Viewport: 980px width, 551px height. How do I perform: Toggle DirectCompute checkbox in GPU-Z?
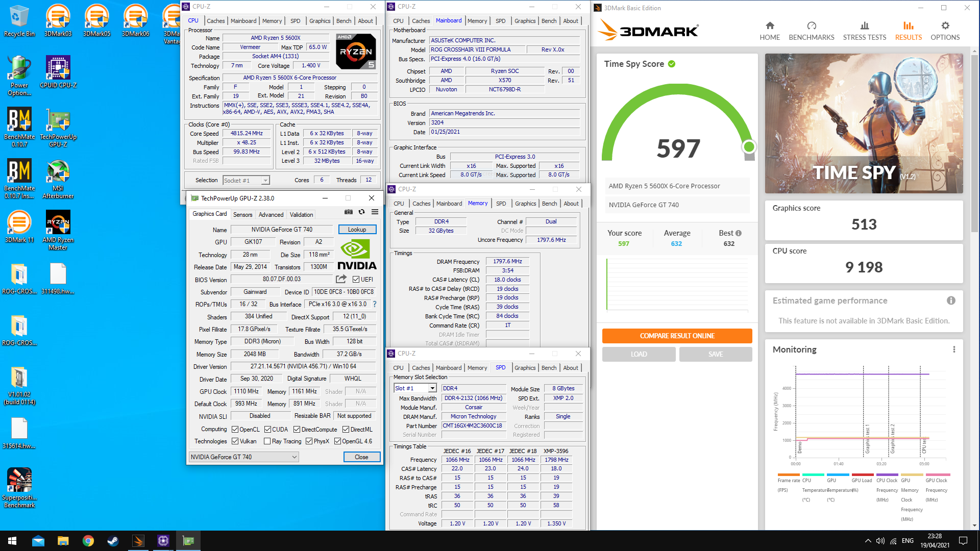(297, 430)
